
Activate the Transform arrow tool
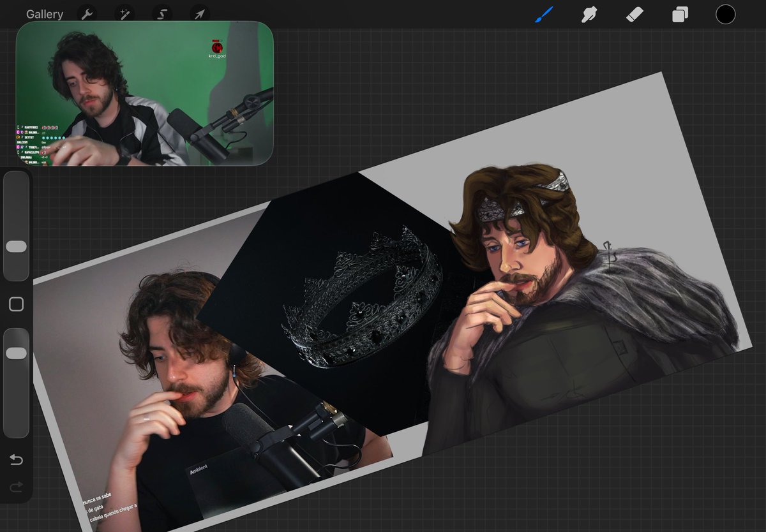tap(200, 14)
